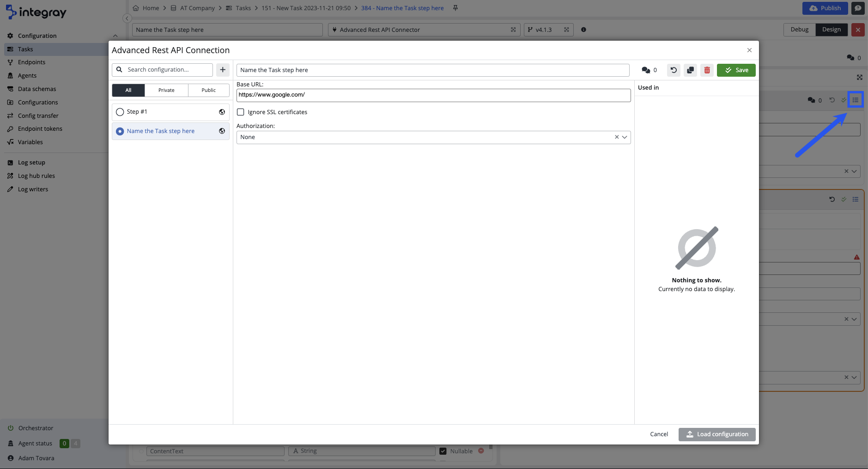Click the duplicate configuration icon

(x=690, y=70)
